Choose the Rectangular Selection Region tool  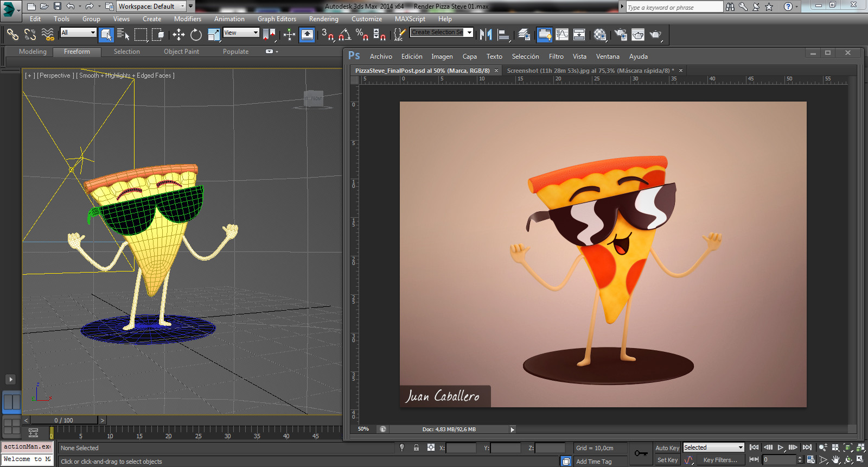pyautogui.click(x=141, y=35)
